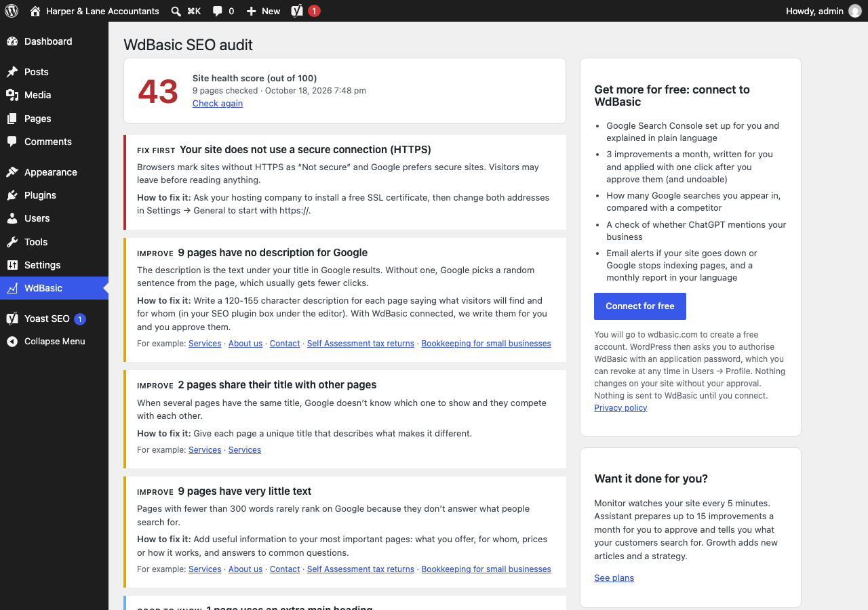Click the Tools wrench icon
868x610 pixels.
(x=12, y=242)
